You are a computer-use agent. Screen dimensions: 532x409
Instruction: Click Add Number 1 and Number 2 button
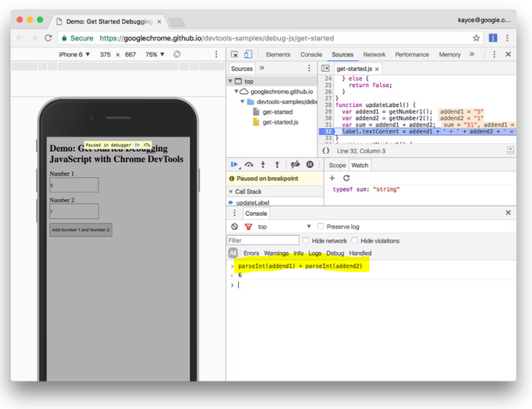coord(81,230)
